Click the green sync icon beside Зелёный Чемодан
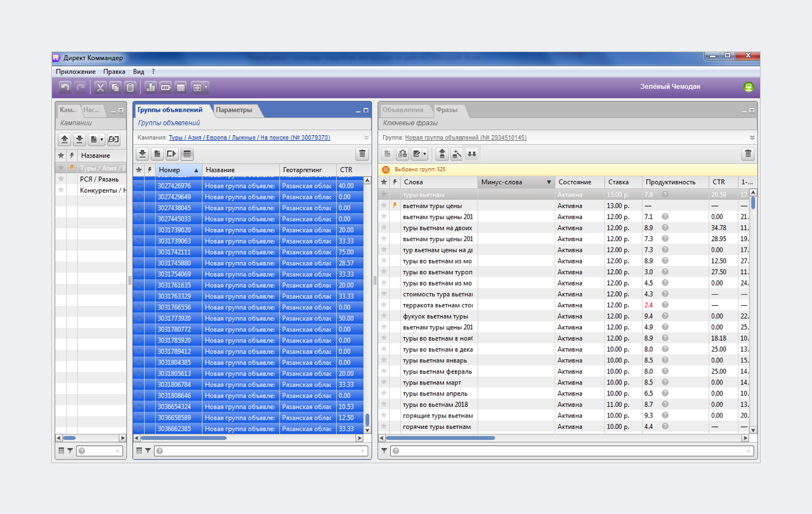The image size is (812, 514). [x=749, y=87]
